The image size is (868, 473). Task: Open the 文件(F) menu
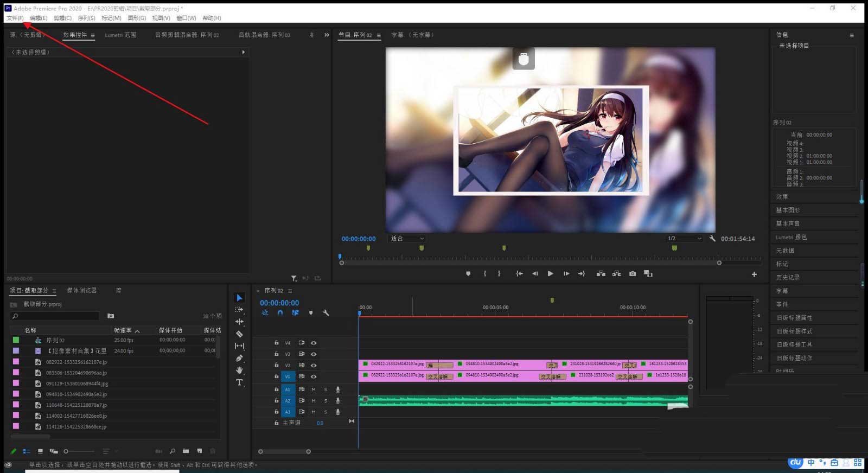click(x=15, y=18)
